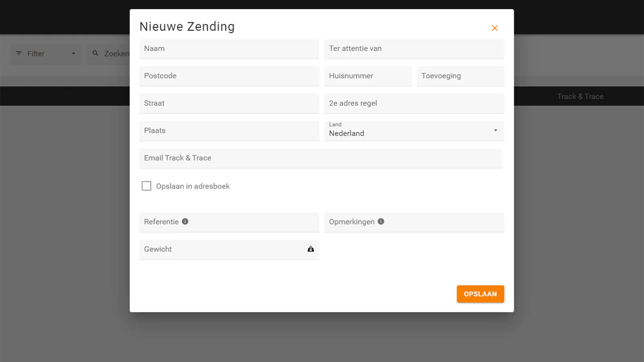Click the Zoeken search field in background
The image size is (644, 362).
point(109,54)
